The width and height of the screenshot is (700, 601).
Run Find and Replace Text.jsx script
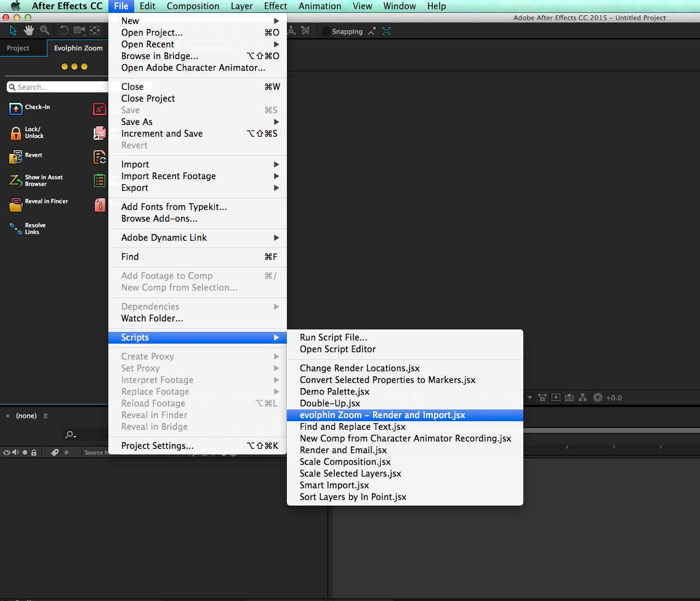[x=405, y=427]
